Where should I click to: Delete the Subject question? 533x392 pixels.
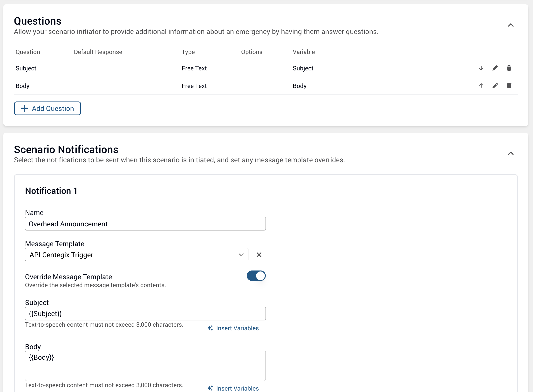[509, 68]
